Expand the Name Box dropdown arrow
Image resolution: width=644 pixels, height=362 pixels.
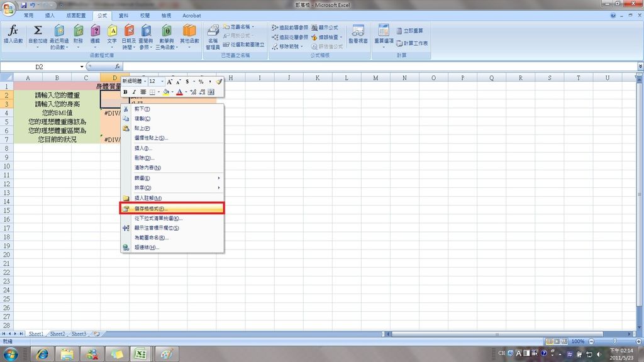[82, 67]
